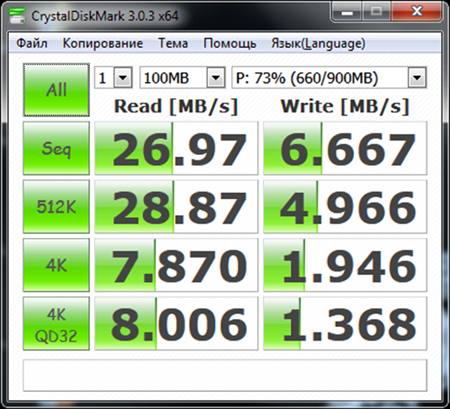Image resolution: width=450 pixels, height=409 pixels.
Task: Open the Файл menu
Action: coord(32,43)
